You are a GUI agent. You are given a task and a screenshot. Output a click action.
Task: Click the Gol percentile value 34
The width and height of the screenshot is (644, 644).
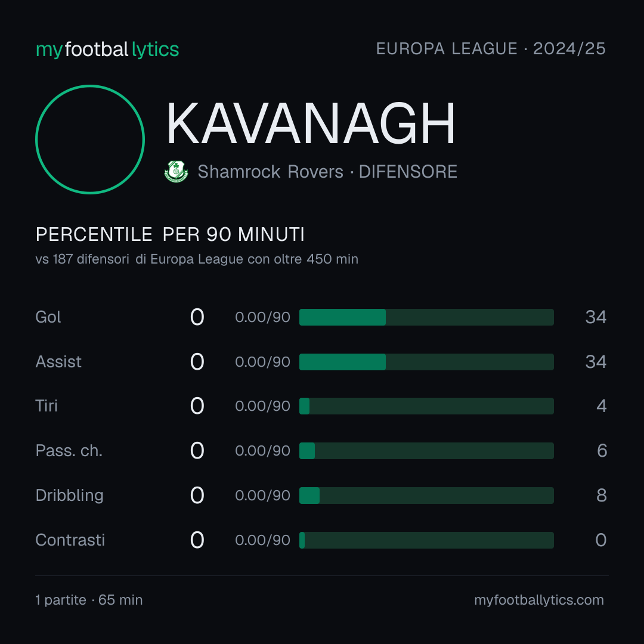(x=596, y=317)
